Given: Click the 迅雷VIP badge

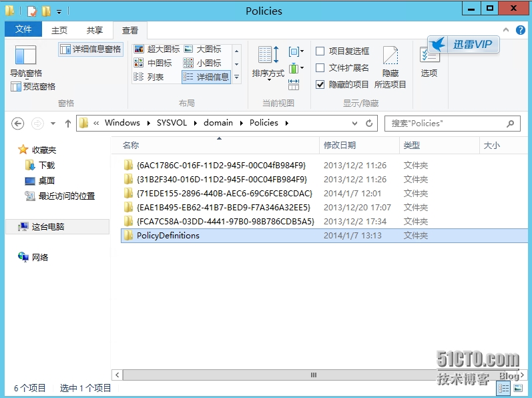Looking at the screenshot, I should (463, 44).
